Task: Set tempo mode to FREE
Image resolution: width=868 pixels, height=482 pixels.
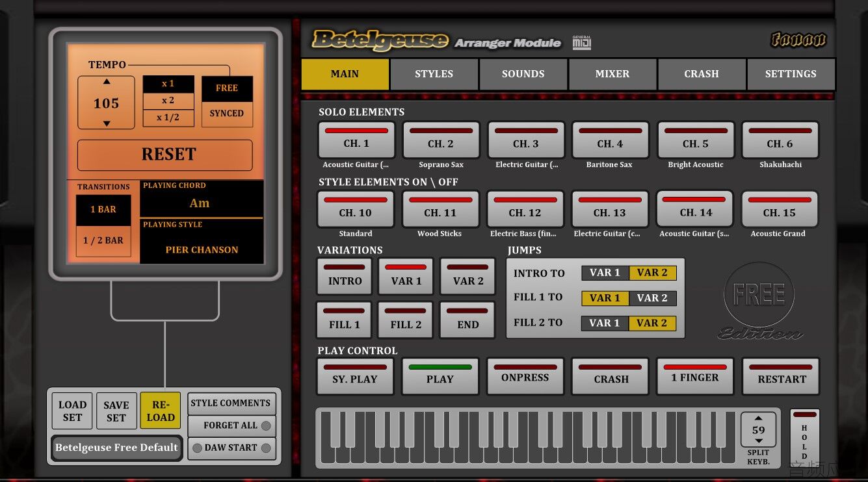Action: tap(227, 88)
